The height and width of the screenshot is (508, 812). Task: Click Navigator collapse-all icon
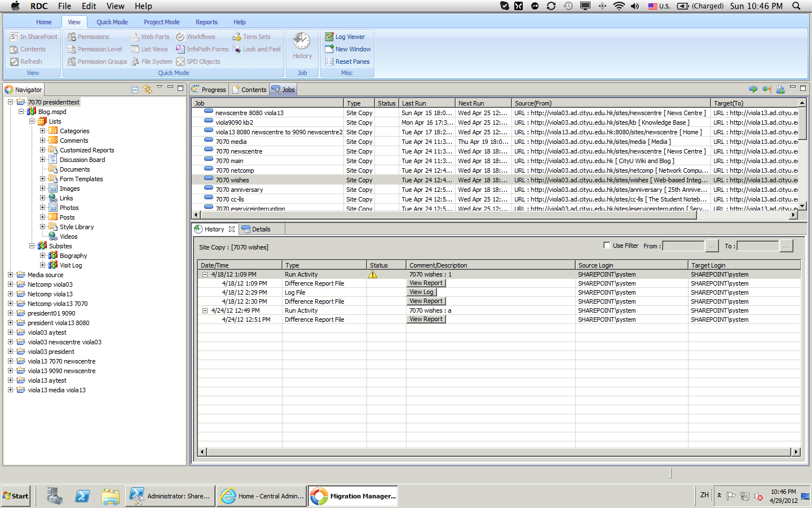pos(135,89)
